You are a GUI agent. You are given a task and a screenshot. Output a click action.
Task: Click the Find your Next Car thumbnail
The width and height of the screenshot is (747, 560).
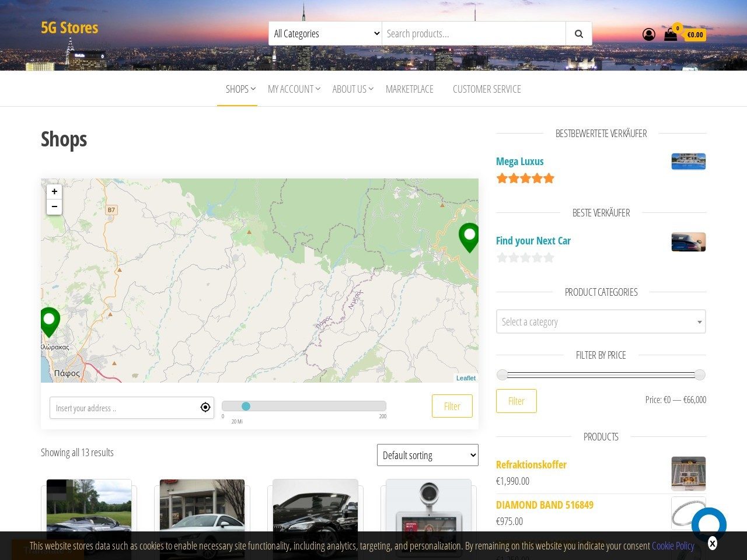click(689, 242)
